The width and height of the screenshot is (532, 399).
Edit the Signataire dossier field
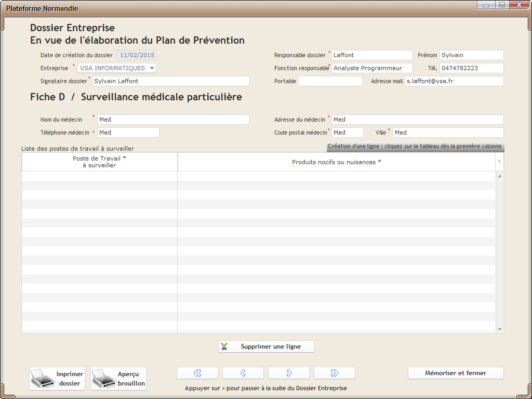coord(170,81)
